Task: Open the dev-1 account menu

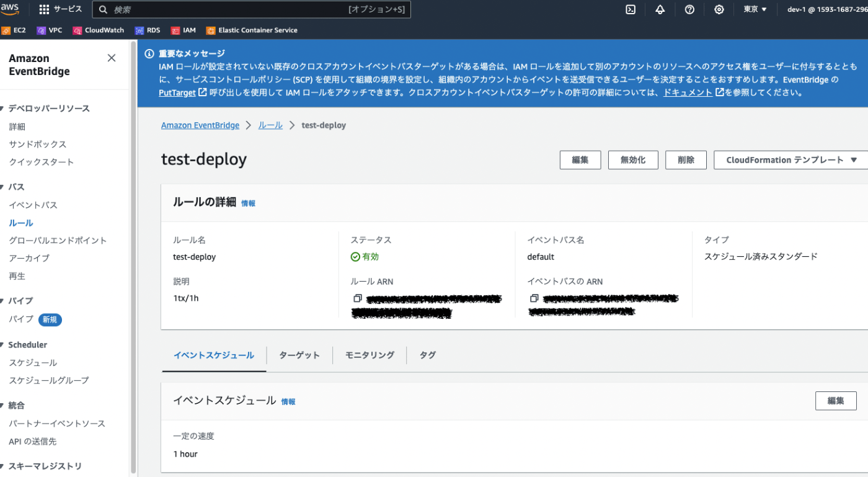Action: [827, 9]
